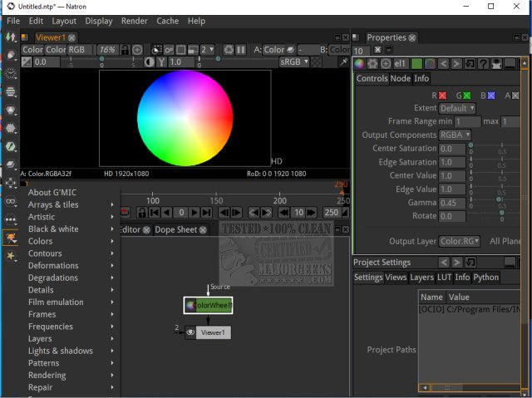Screen dimensions: 532x398
Task: Select the ColorWheel node in node graph
Action: click(208, 306)
